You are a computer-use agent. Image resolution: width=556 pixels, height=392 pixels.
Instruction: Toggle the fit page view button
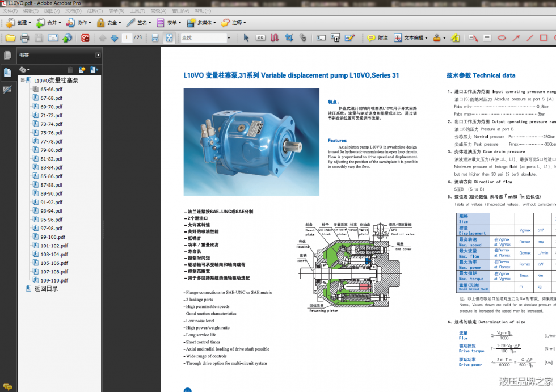point(169,38)
